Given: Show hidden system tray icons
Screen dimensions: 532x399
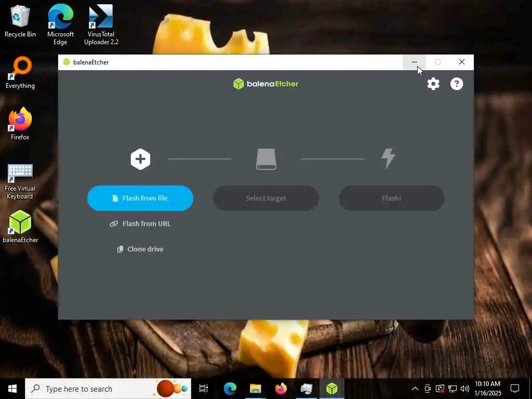Looking at the screenshot, I should [x=415, y=389].
